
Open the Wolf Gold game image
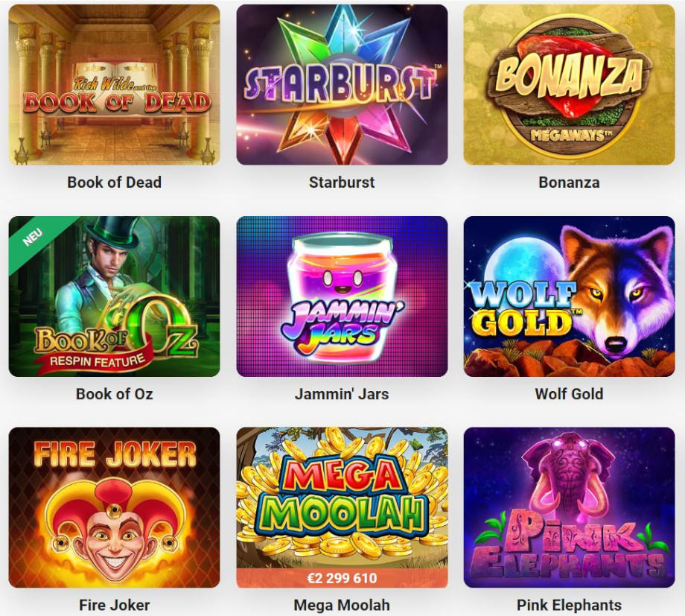570,296
